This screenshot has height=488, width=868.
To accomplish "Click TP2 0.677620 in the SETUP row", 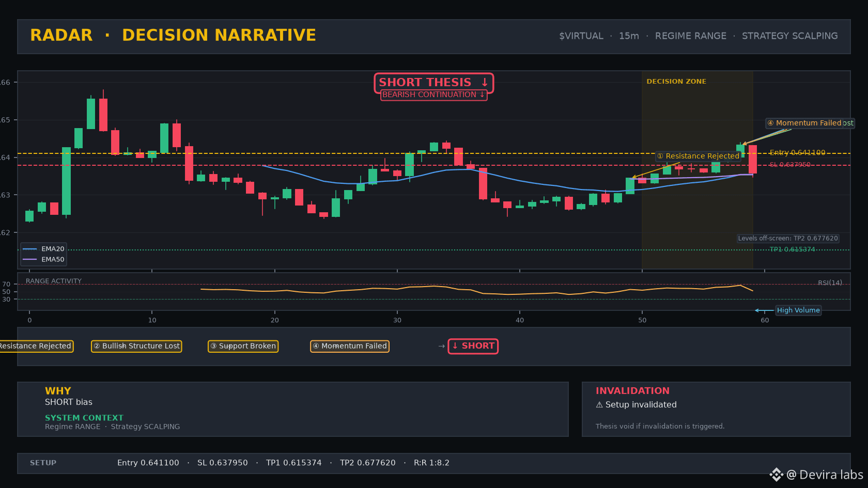I will [368, 463].
